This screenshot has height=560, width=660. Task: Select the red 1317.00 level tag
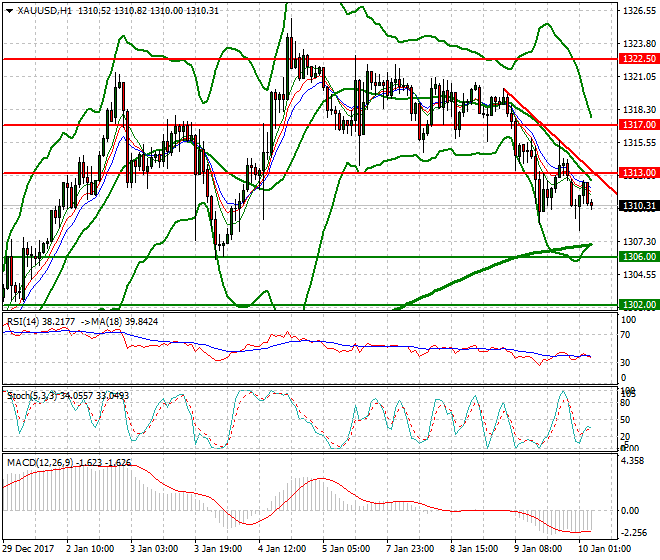[x=636, y=125]
